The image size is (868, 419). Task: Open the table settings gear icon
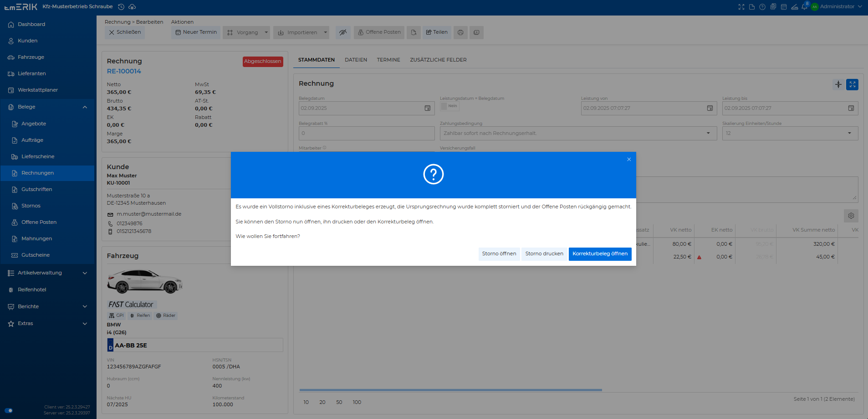(851, 216)
